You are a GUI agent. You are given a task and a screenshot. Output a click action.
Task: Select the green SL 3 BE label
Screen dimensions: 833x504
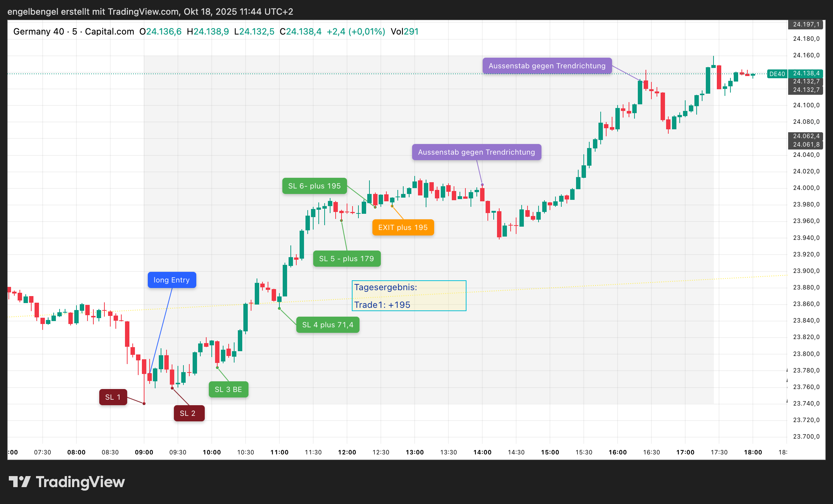(x=228, y=389)
